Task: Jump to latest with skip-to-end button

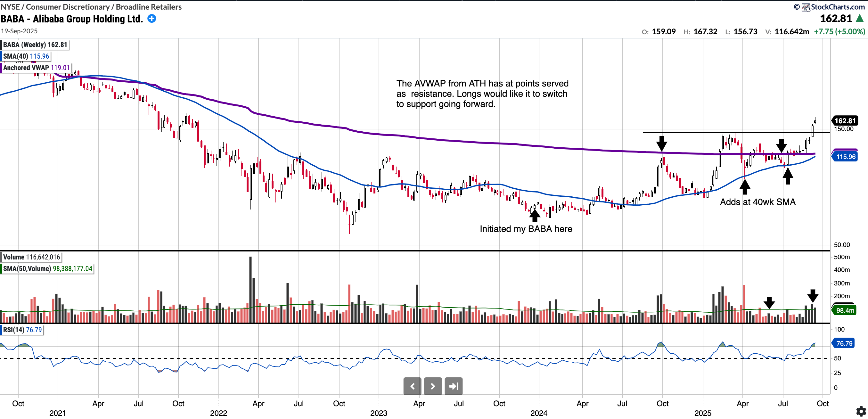Action: 454,386
